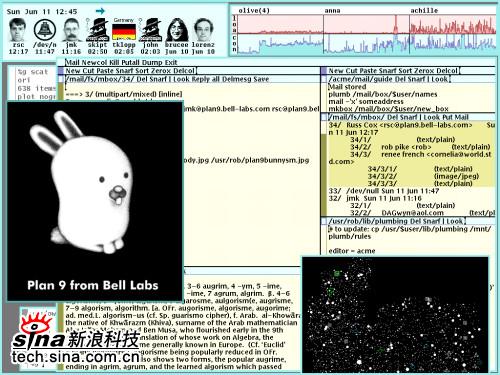The height and width of the screenshot is (375, 500).
Task: Click Delcol in right column tag
Action: pos(447,71)
